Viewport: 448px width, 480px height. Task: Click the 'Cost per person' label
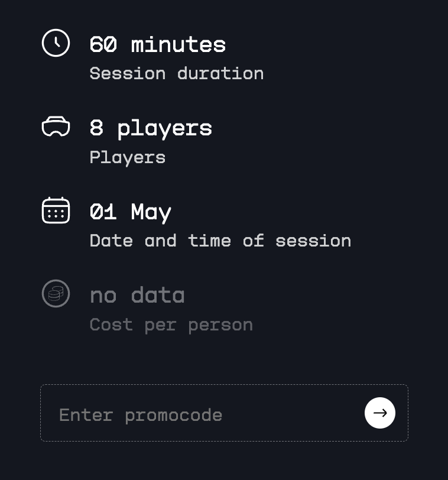(171, 325)
